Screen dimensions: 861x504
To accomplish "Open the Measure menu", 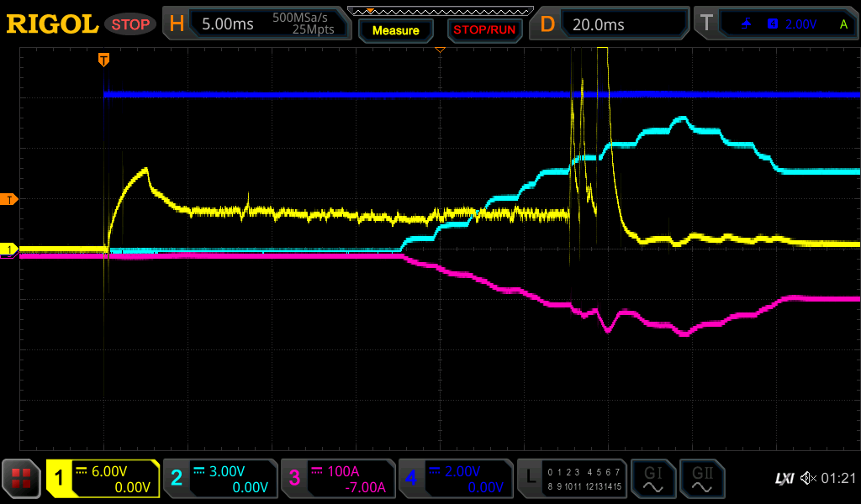I will click(x=395, y=30).
